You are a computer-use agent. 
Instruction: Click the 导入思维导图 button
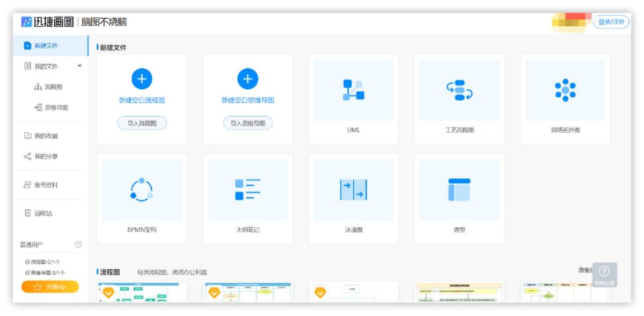(247, 123)
